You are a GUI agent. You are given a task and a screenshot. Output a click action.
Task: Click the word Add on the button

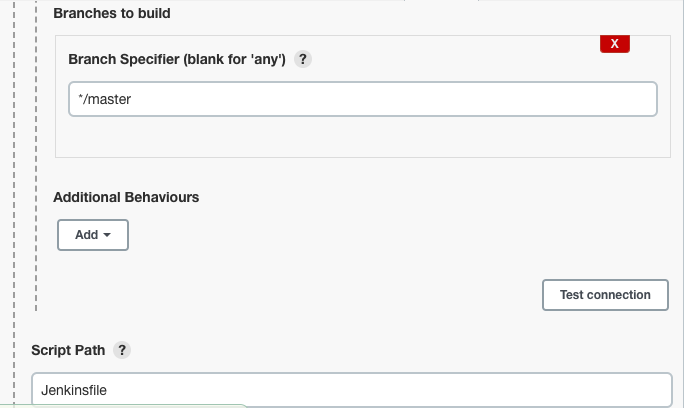coord(86,235)
